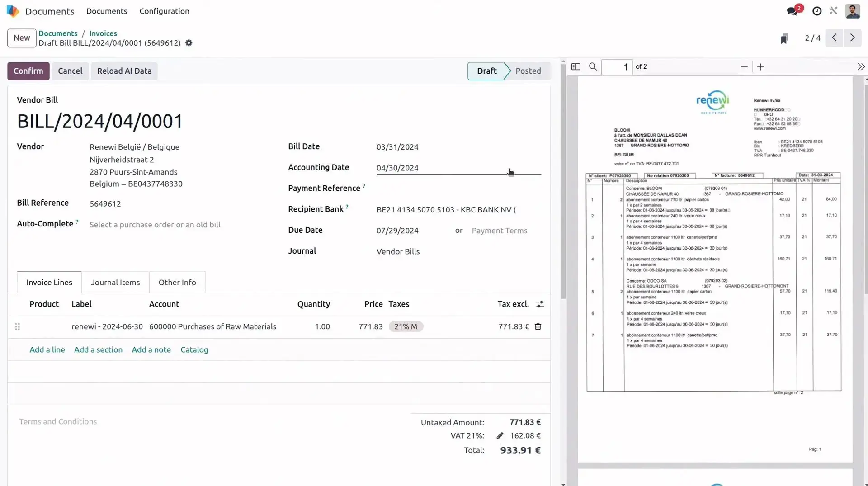Expand the PDF viewer tools chevron menu

pos(861,67)
